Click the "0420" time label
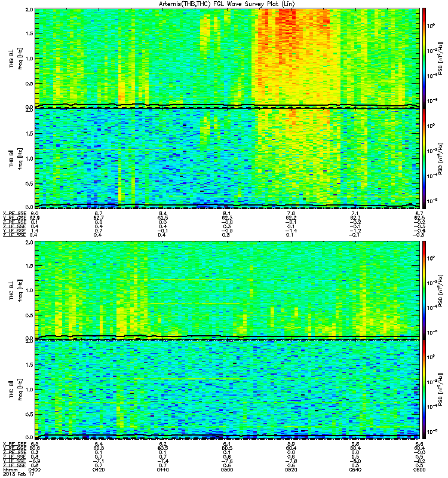 99,470
